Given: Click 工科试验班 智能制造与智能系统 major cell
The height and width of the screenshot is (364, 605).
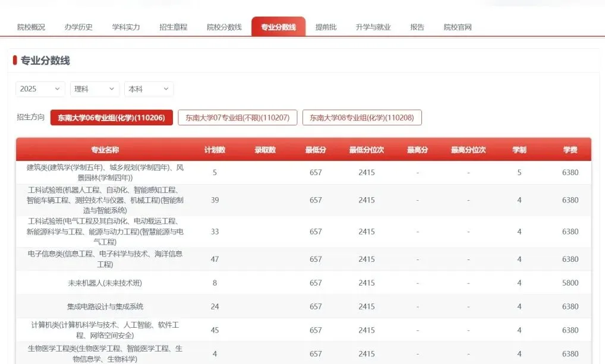Looking at the screenshot, I should pos(105,200).
